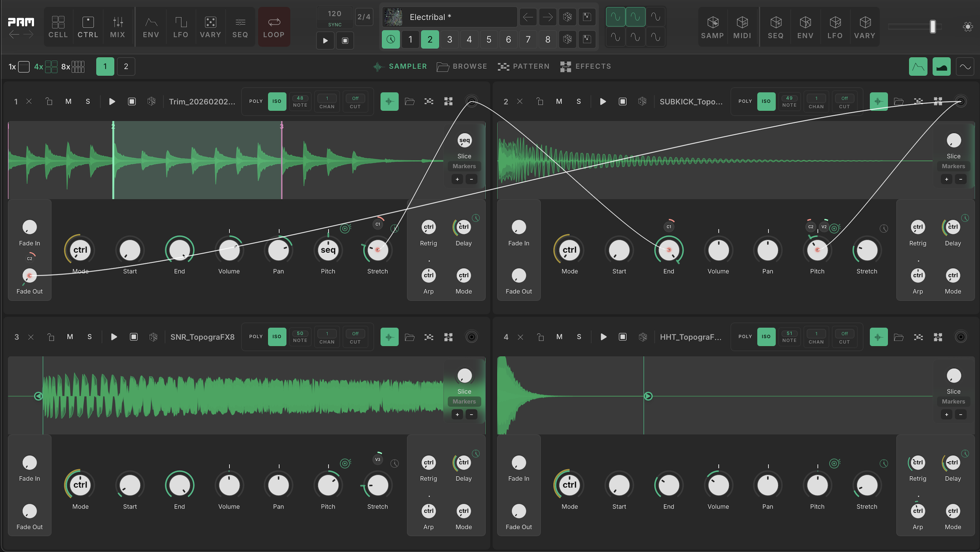This screenshot has width=980, height=552.
Task: Switch to the PATTERN tab
Action: (523, 67)
